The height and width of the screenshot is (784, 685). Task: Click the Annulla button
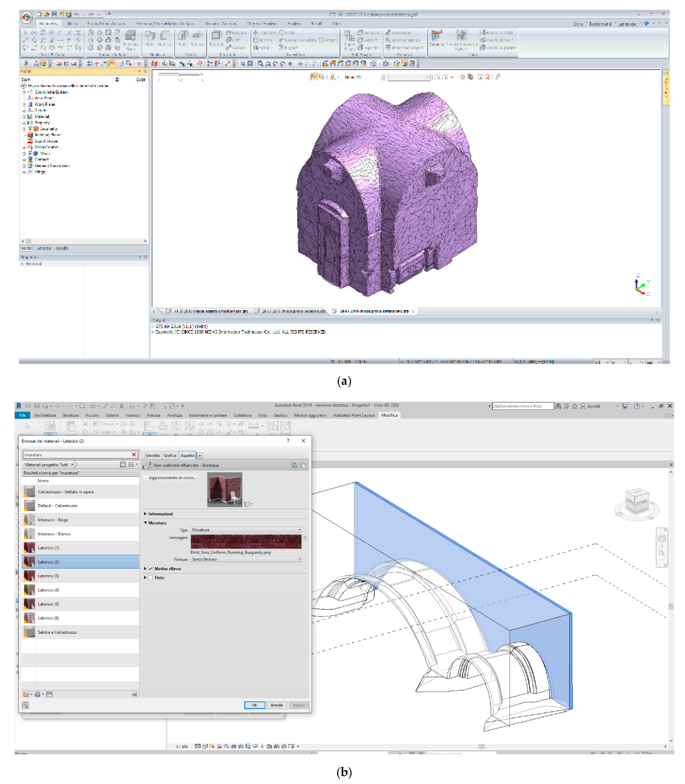[x=277, y=705]
